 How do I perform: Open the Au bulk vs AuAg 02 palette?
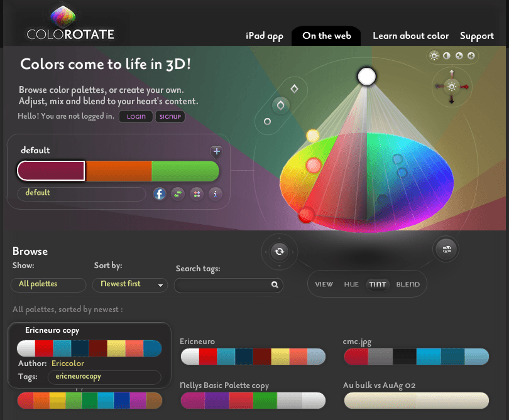click(417, 401)
